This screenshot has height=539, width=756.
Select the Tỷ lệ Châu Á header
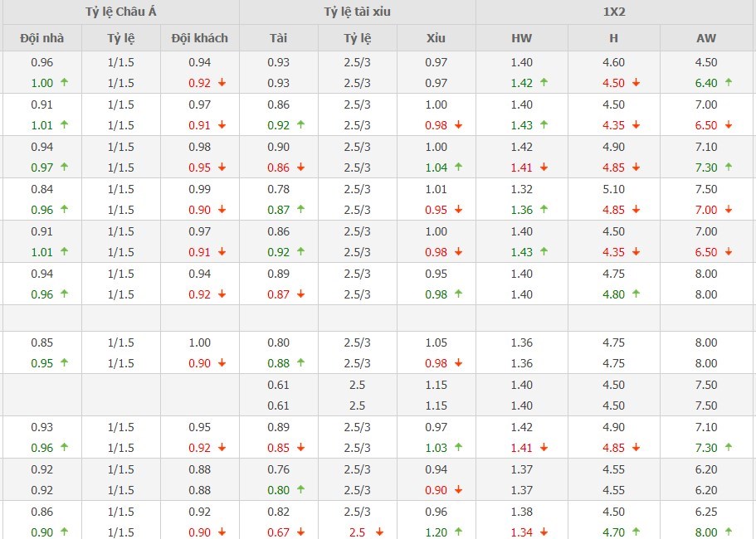[x=119, y=12]
